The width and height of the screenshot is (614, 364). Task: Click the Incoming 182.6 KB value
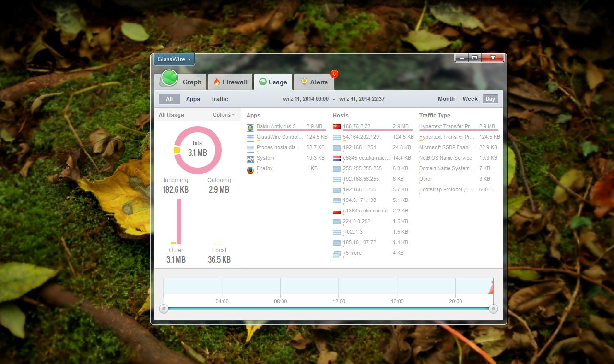pyautogui.click(x=176, y=190)
